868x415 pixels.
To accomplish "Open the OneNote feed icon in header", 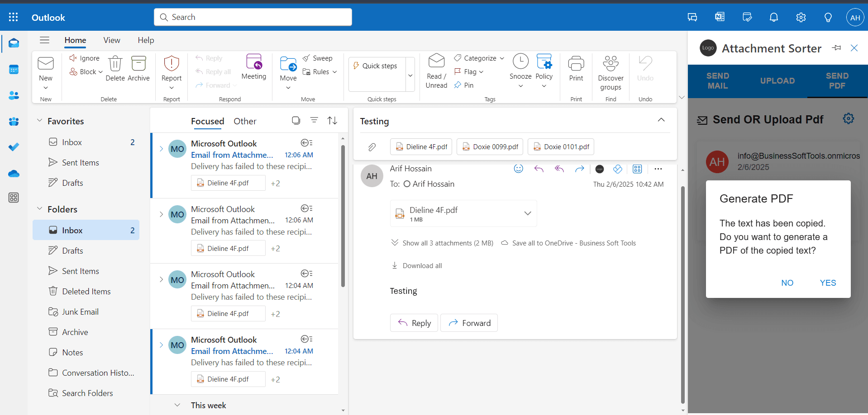I will coord(720,17).
